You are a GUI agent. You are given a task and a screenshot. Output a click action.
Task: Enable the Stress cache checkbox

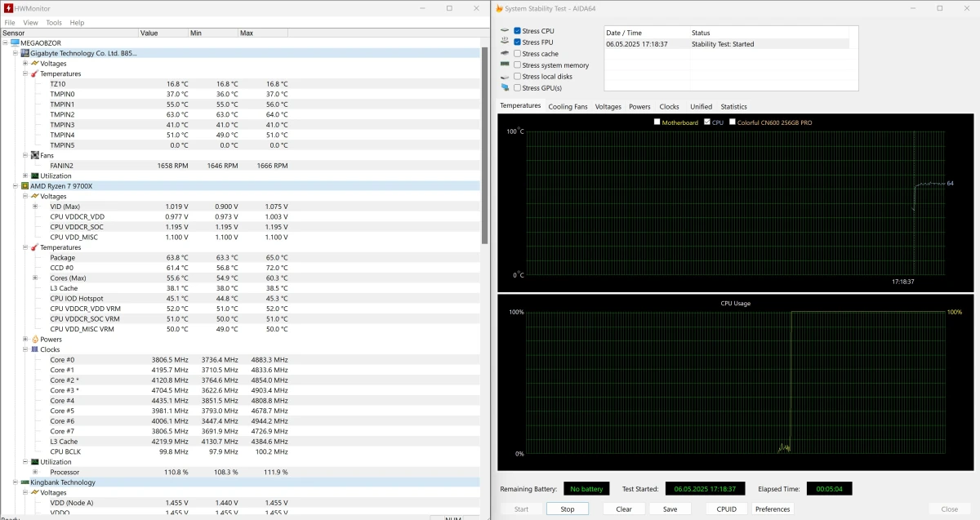517,54
